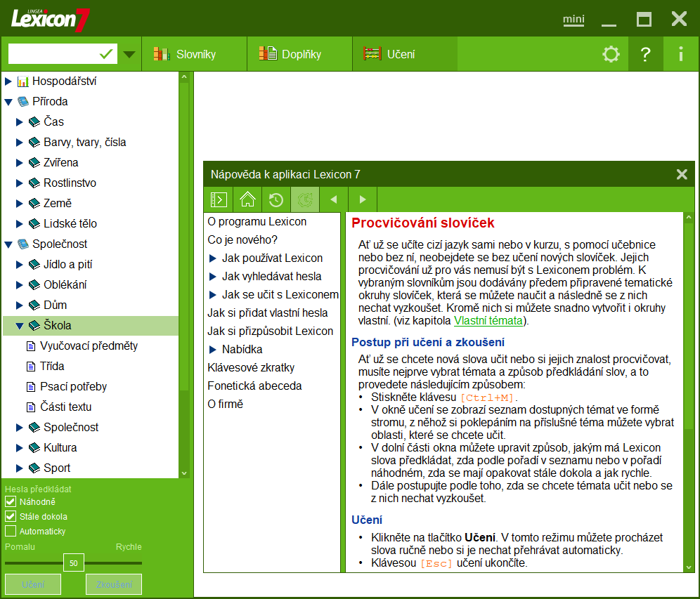Expand Jak vyhledávat hesla help topic

[212, 277]
